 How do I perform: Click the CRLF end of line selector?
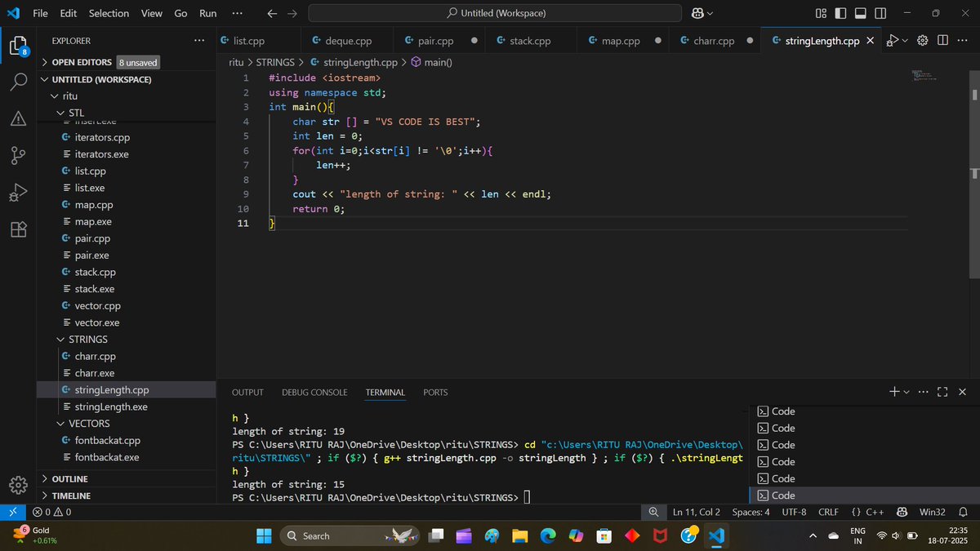pyautogui.click(x=829, y=512)
